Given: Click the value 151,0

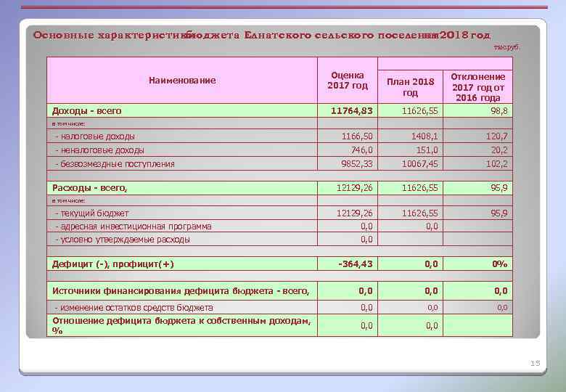Looking at the screenshot, I should (427, 150).
